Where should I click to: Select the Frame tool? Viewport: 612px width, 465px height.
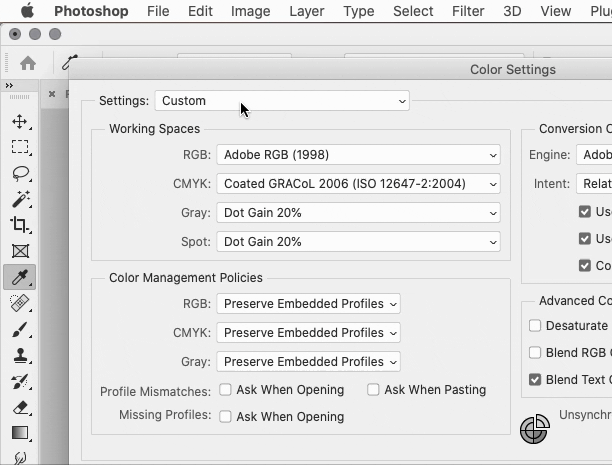pyautogui.click(x=20, y=251)
